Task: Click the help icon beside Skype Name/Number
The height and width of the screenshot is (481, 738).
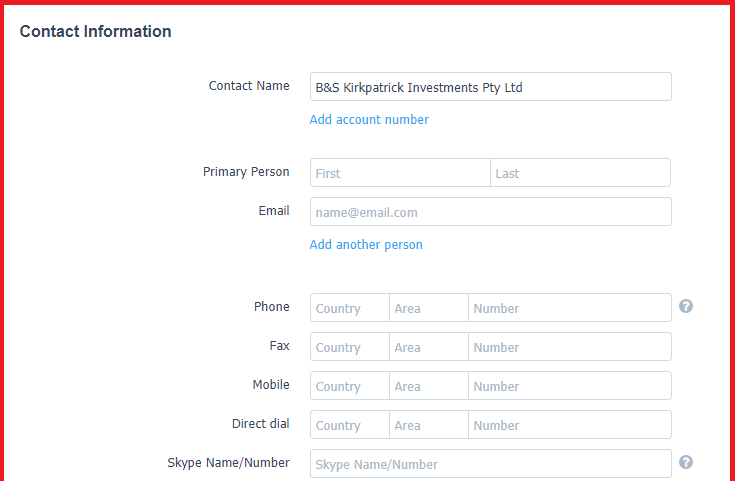Action: click(x=686, y=462)
